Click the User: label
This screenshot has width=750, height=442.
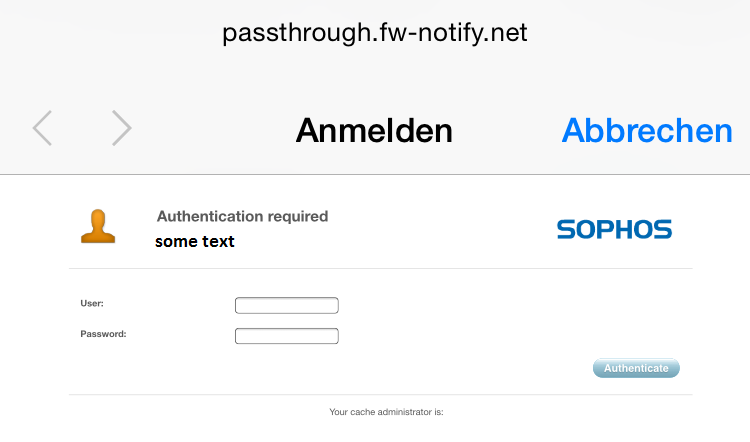coord(92,303)
